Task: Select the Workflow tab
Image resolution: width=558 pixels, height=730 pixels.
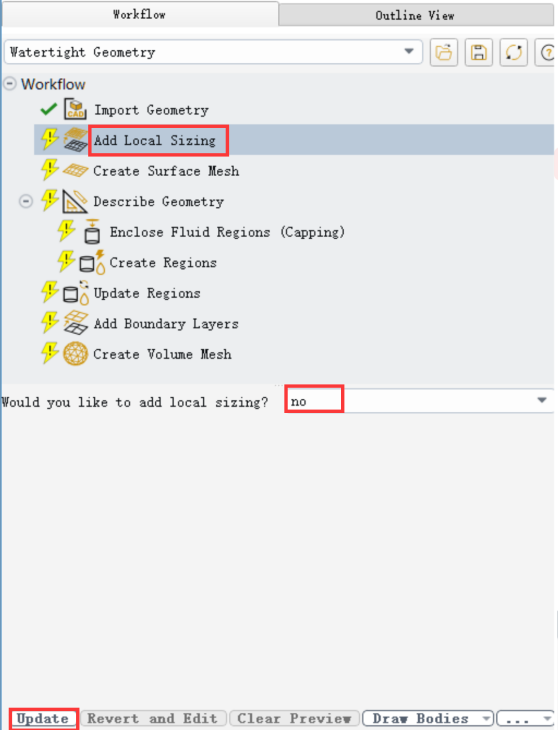Action: coord(140,14)
